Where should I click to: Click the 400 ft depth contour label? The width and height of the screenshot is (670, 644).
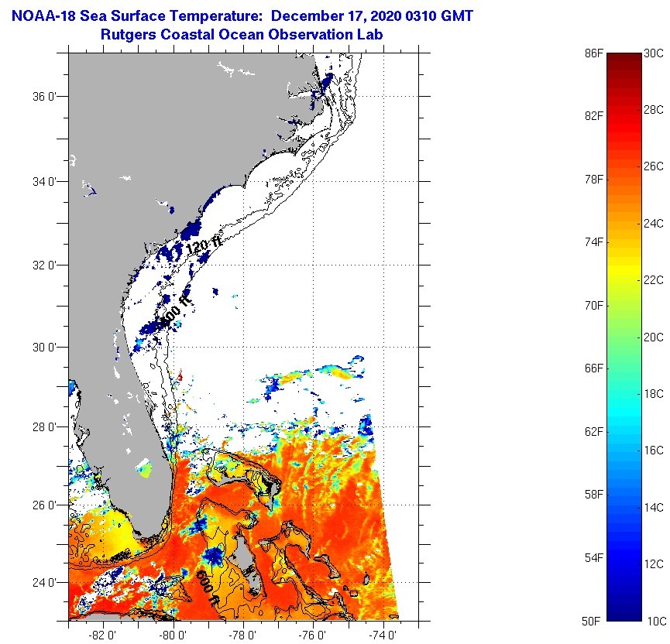pyautogui.click(x=174, y=311)
